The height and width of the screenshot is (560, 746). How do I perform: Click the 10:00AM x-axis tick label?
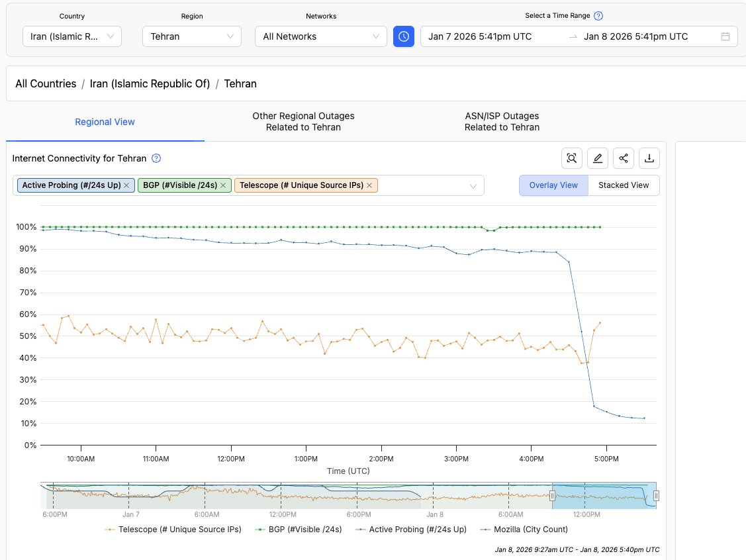(81, 459)
